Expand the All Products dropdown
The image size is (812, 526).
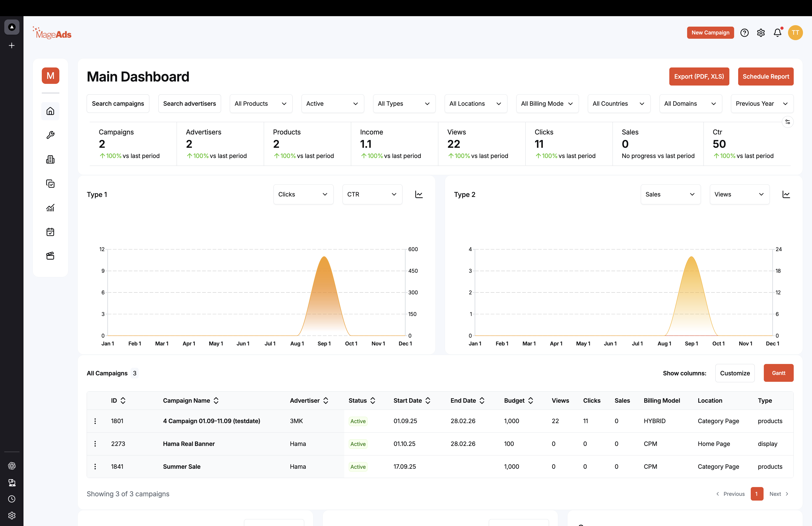(261, 103)
